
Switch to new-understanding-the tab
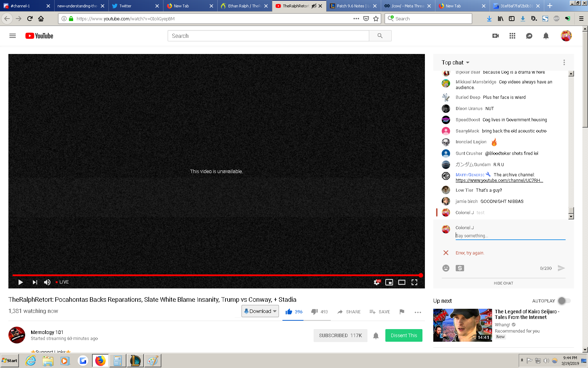tap(81, 6)
